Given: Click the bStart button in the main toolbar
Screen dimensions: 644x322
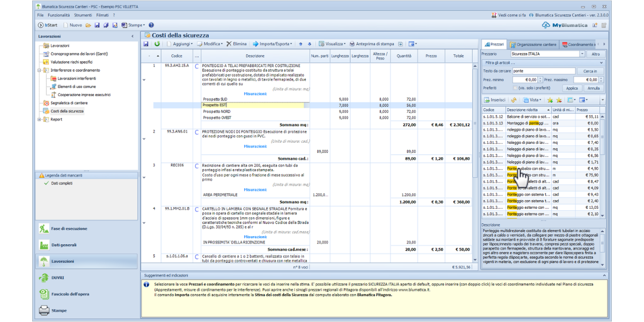Looking at the screenshot, I should pyautogui.click(x=48, y=25).
